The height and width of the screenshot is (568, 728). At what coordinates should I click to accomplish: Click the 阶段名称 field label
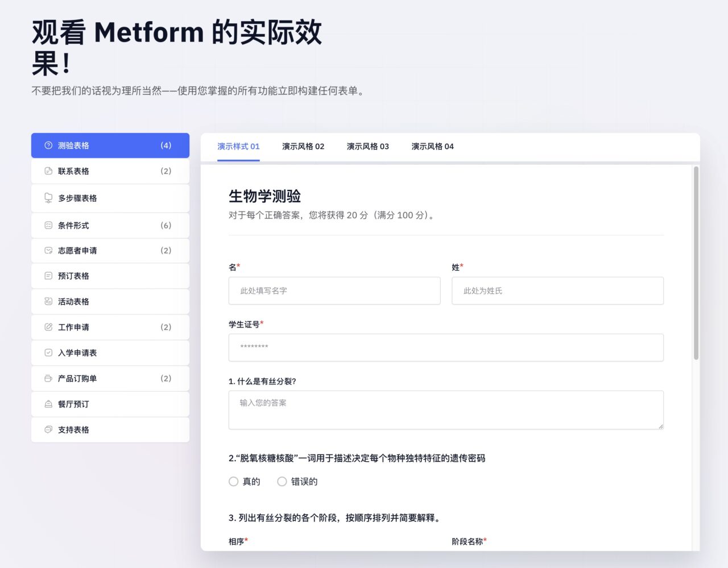467,541
